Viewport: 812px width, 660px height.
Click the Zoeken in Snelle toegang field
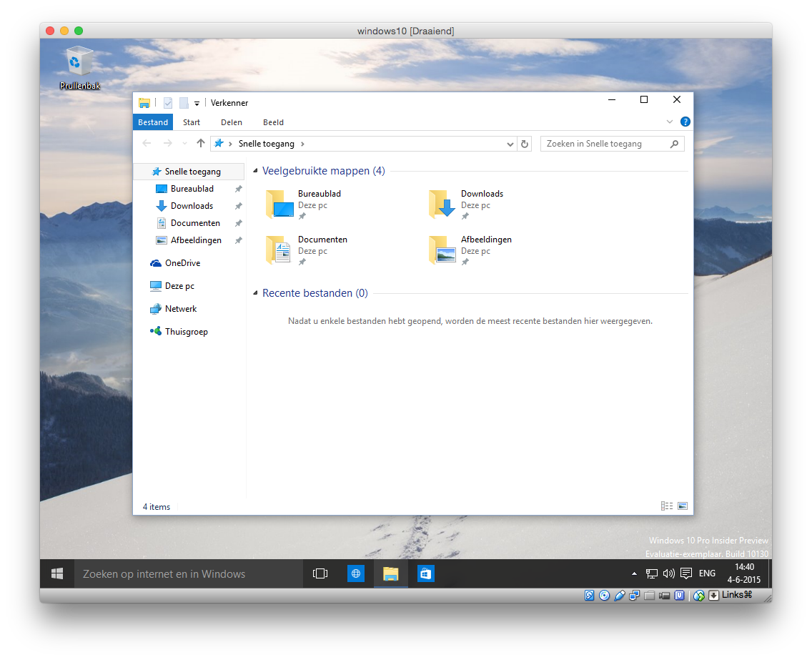coord(606,144)
